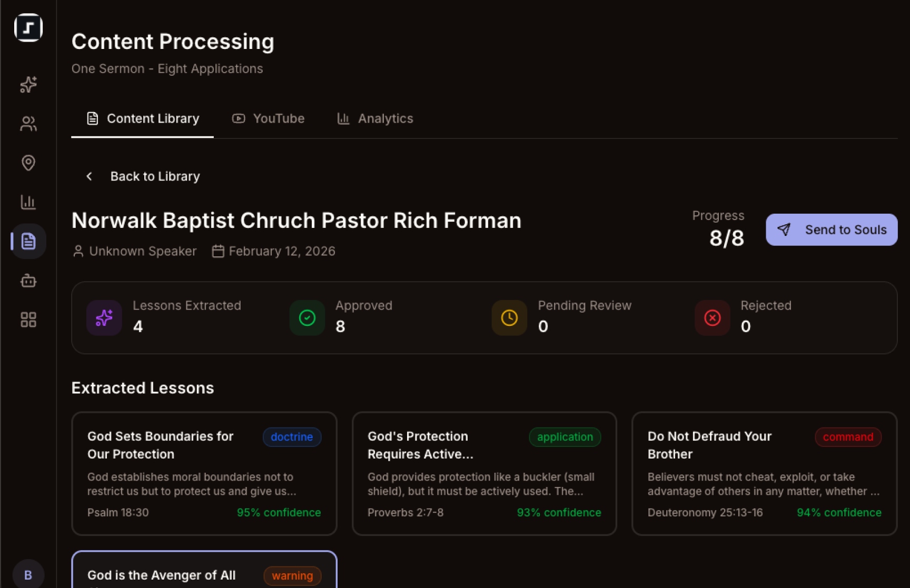Select the active document library sidebar icon
910x588 pixels.
coord(28,241)
